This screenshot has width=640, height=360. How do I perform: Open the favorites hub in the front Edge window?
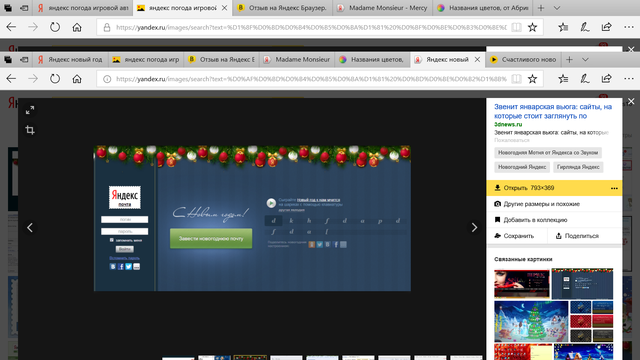(x=563, y=79)
